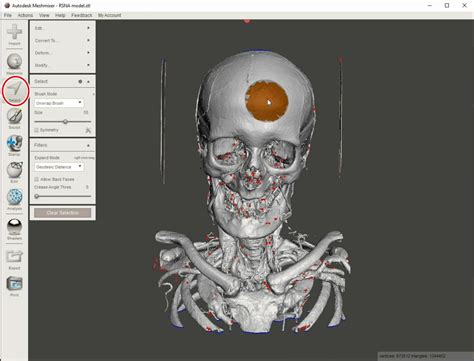Click the brush Size value number

(86, 113)
